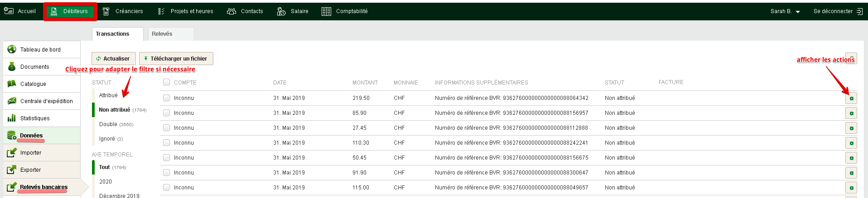This screenshot has height=198, width=868.
Task: Click BVR reference ending 88242241
Action: [511, 143]
